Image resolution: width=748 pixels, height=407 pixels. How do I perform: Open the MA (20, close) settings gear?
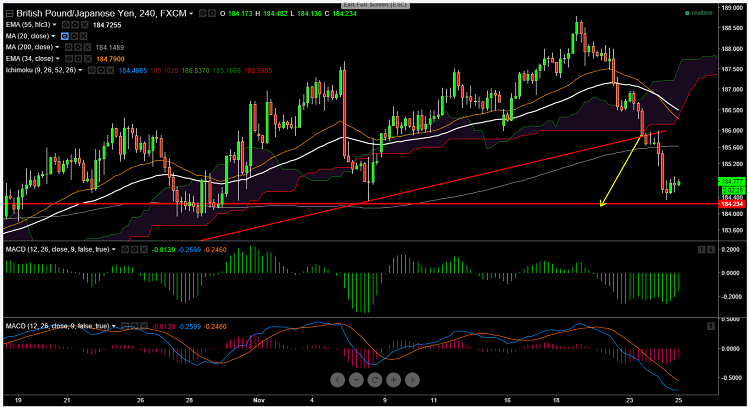click(x=74, y=36)
